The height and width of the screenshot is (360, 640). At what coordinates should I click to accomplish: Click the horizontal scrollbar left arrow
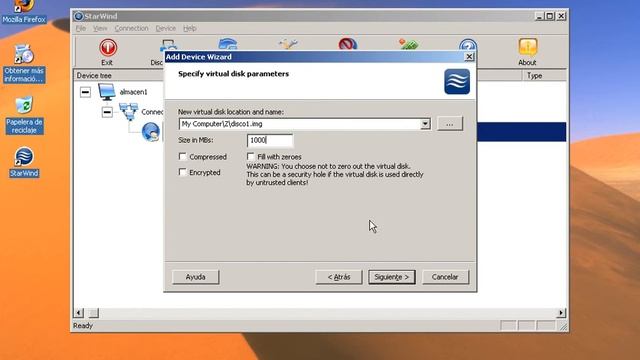click(79, 313)
